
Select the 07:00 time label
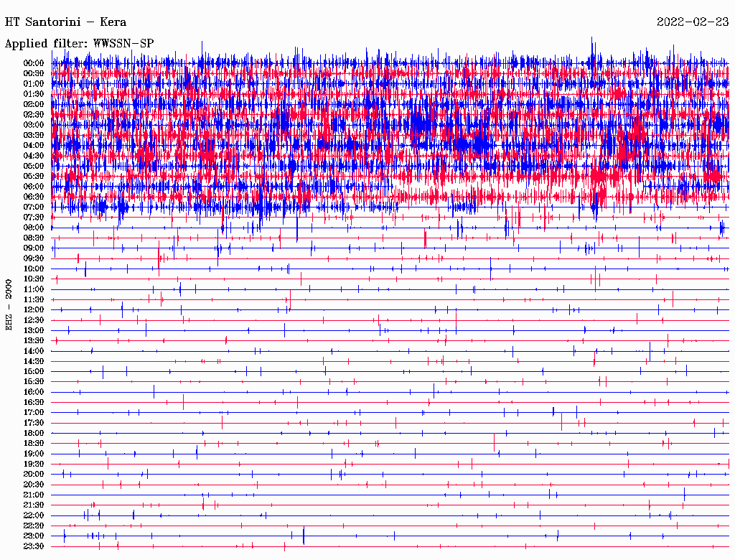[34, 207]
